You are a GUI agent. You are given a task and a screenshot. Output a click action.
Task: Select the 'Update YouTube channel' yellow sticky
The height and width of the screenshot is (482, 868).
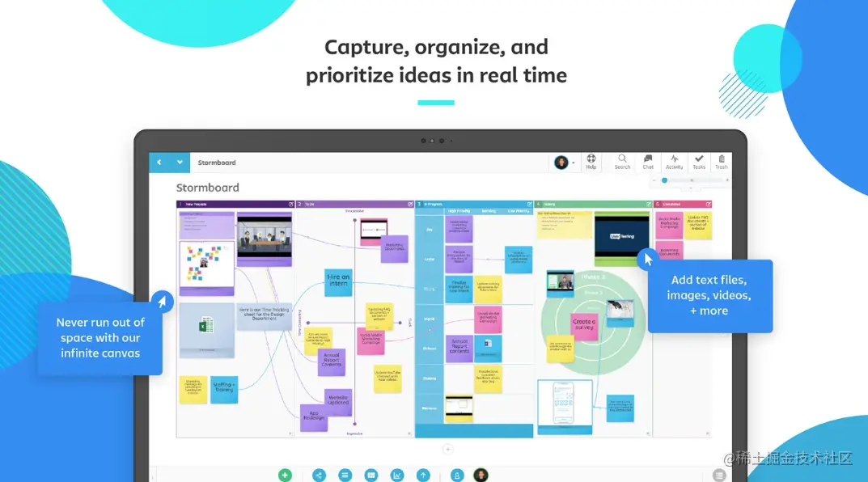(x=387, y=378)
